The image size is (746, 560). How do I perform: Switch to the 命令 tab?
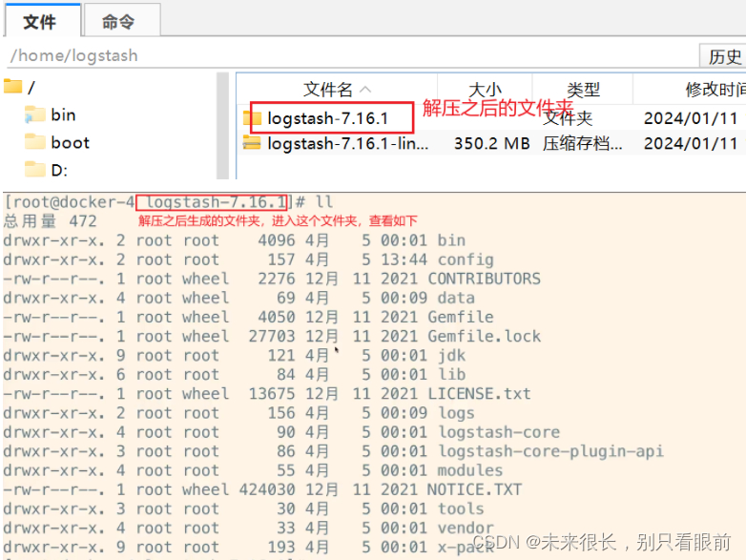click(121, 21)
